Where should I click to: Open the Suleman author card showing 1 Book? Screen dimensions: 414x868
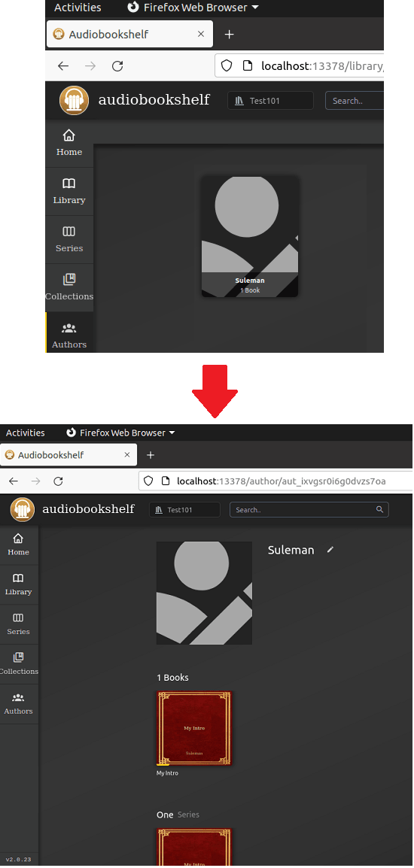[x=250, y=236]
